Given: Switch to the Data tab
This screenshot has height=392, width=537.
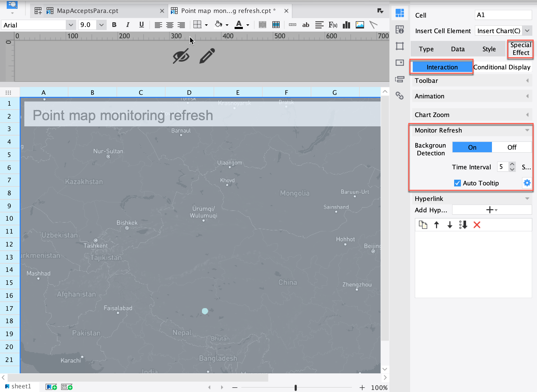Looking at the screenshot, I should 458,49.
